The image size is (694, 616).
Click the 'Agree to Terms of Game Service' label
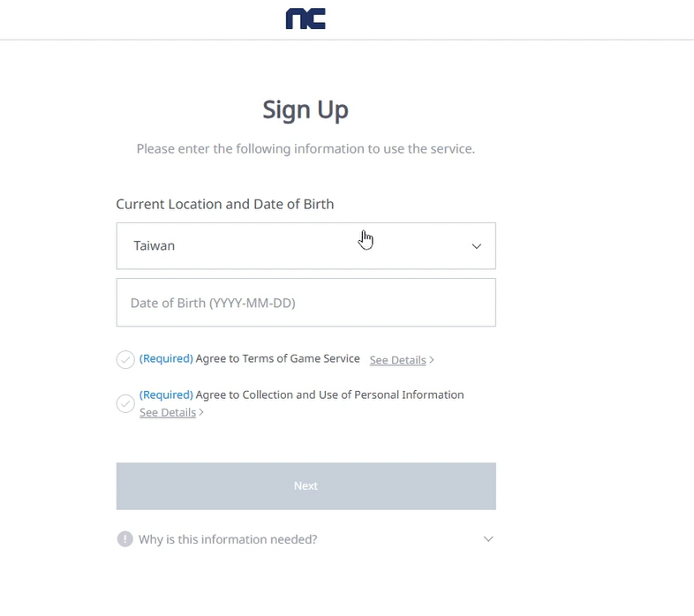pos(278,358)
